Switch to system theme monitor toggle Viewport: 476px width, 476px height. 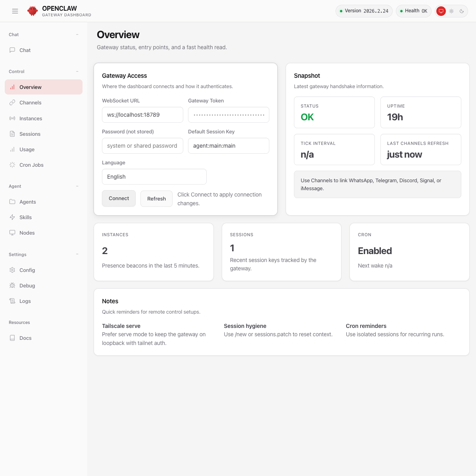441,11
